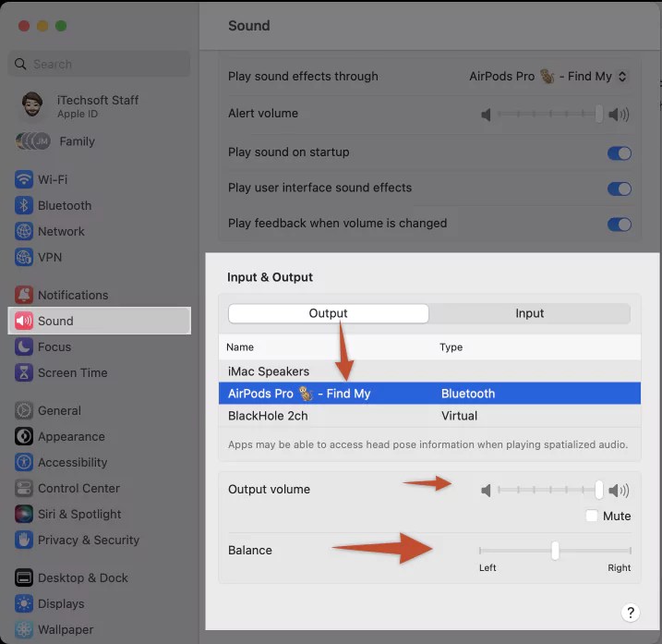Disable Play feedback when volume is changed
662x644 pixels.
[620, 224]
